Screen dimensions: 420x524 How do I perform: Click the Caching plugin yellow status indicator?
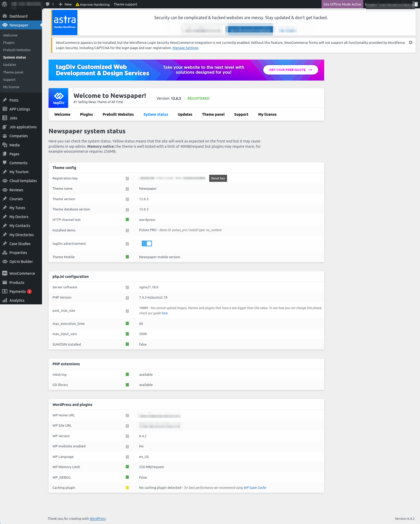point(127,488)
